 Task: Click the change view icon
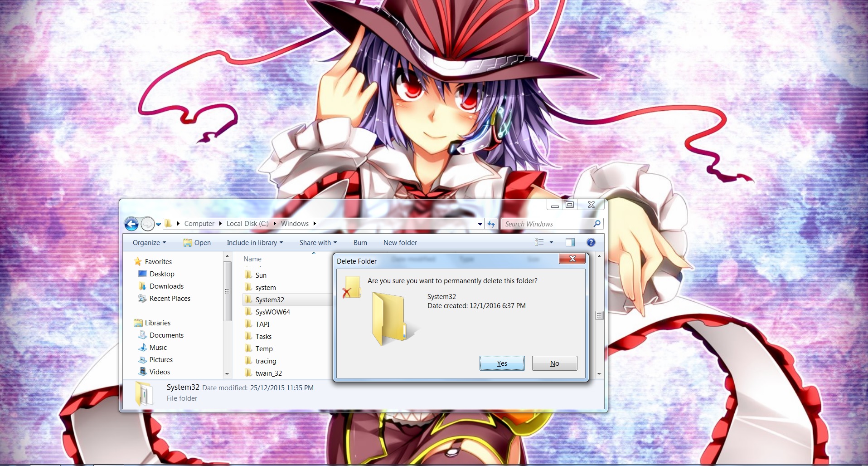539,242
